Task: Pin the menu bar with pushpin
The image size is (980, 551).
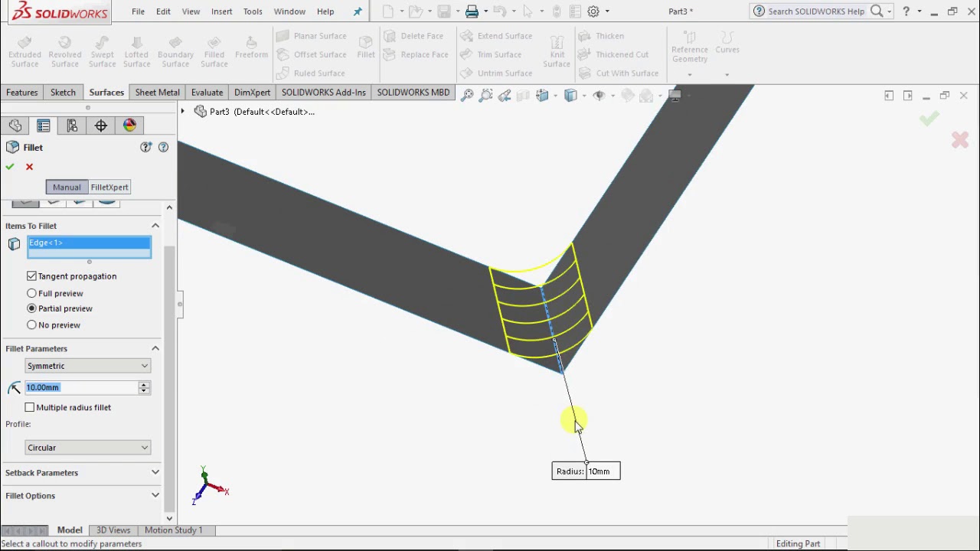Action: point(358,11)
